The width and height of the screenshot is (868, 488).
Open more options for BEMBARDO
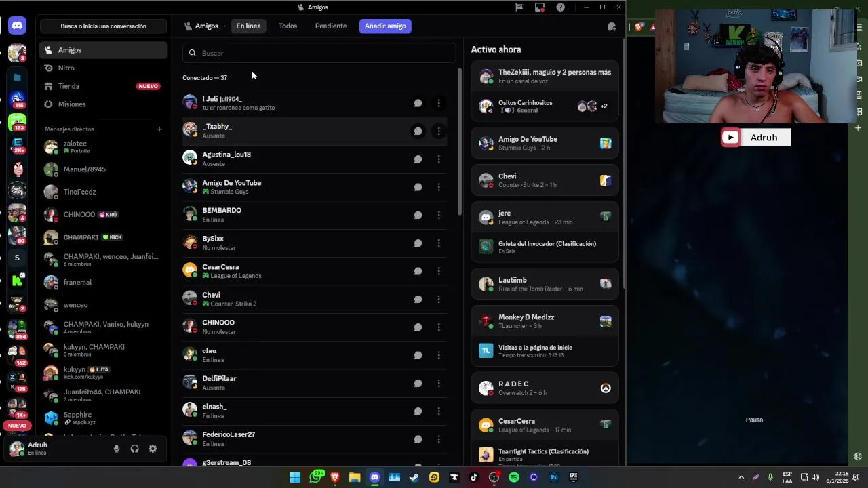[x=439, y=215]
